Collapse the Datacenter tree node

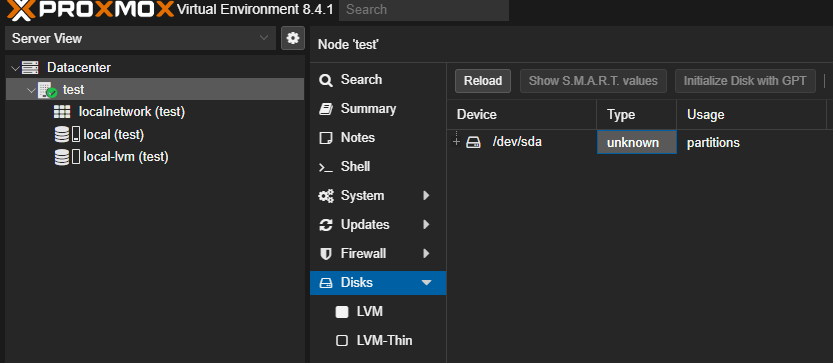click(x=14, y=68)
